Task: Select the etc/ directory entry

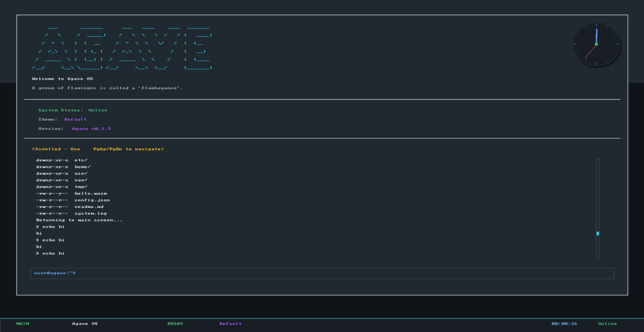Action: 81,160
